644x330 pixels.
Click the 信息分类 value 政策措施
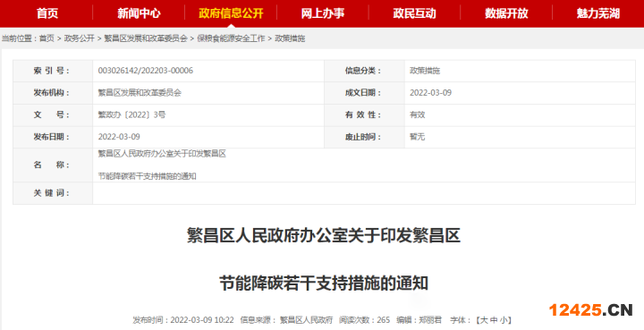tap(425, 71)
